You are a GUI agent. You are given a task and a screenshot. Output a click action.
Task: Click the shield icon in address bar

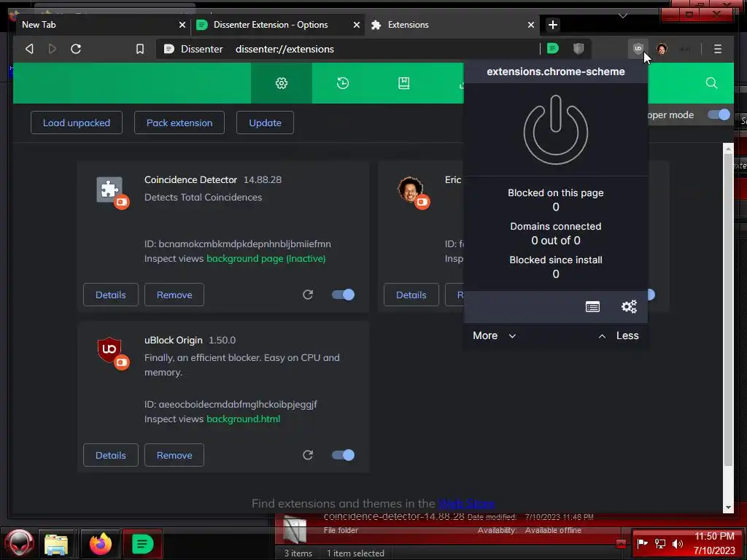click(578, 49)
